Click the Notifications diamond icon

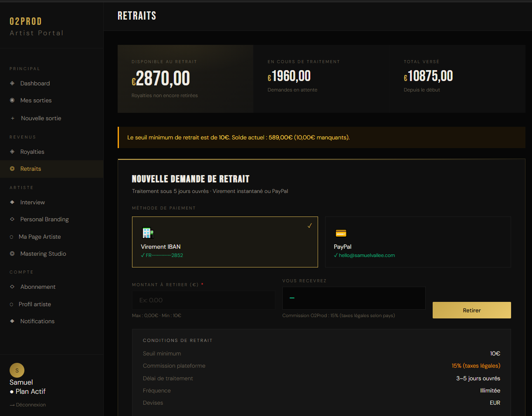click(x=12, y=321)
